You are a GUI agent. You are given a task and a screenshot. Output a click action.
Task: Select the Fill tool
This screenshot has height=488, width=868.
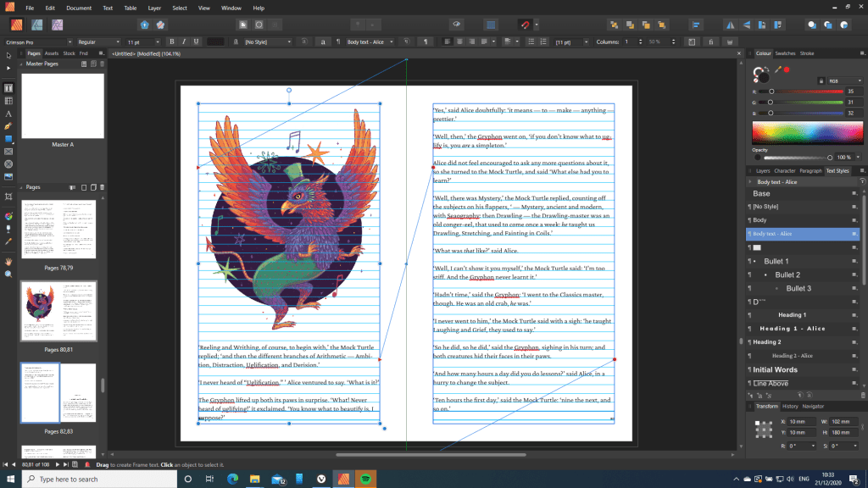[8, 216]
